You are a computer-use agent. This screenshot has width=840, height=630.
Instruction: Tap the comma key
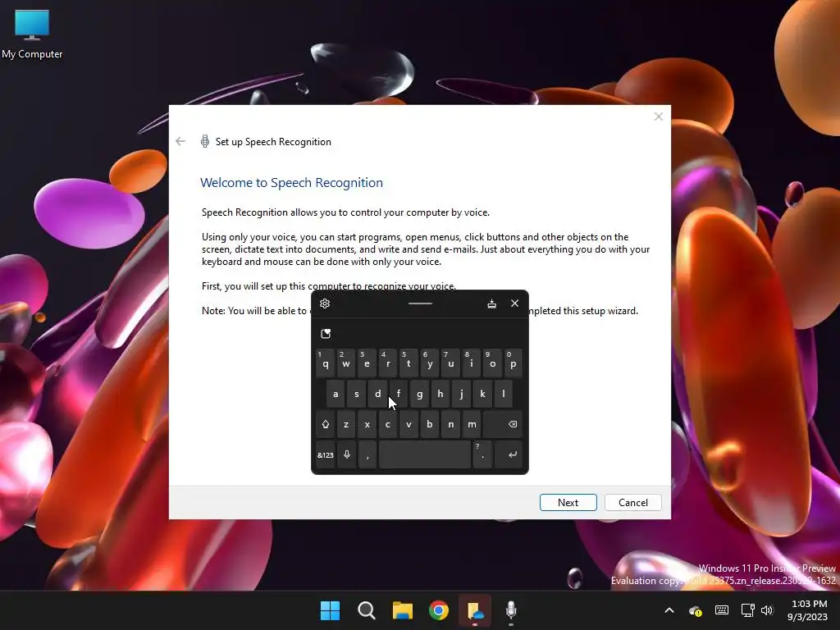367,454
